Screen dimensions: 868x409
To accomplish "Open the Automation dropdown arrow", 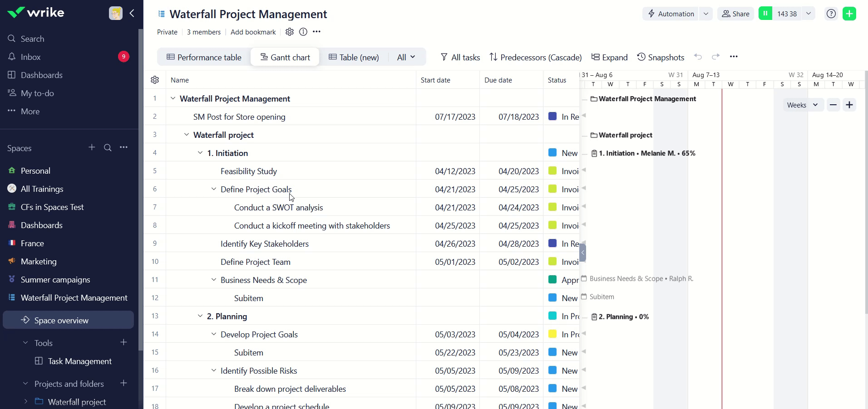I will 705,14.
